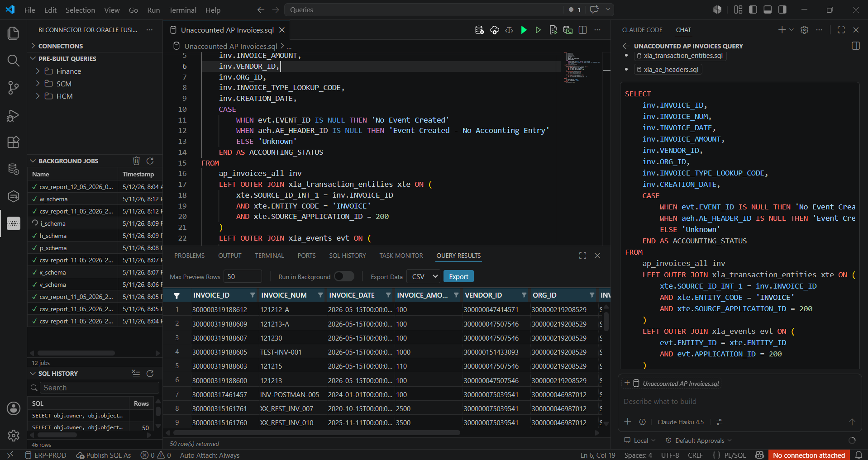Toggle the bottom panel layout
868x460 pixels.
coord(768,9)
